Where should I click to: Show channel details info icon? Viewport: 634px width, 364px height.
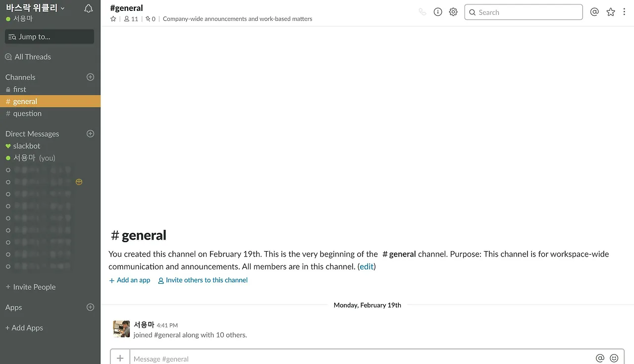(438, 12)
